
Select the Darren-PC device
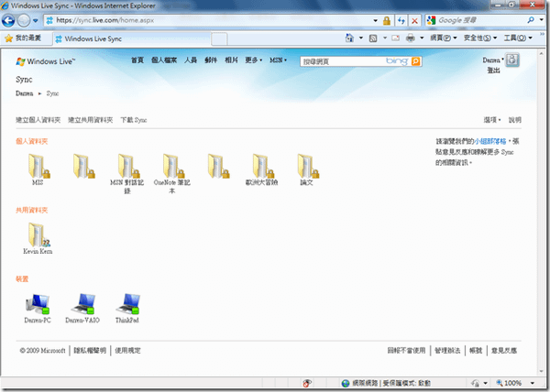38,309
